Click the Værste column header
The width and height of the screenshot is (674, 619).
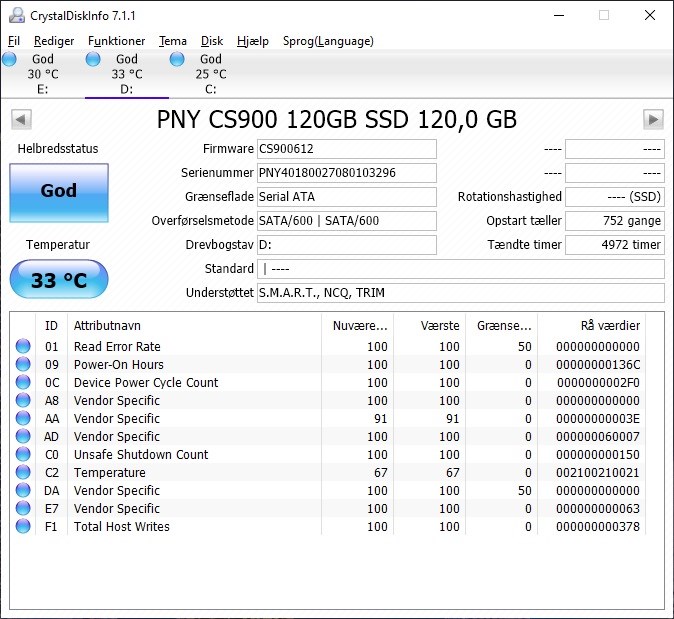tap(430, 326)
